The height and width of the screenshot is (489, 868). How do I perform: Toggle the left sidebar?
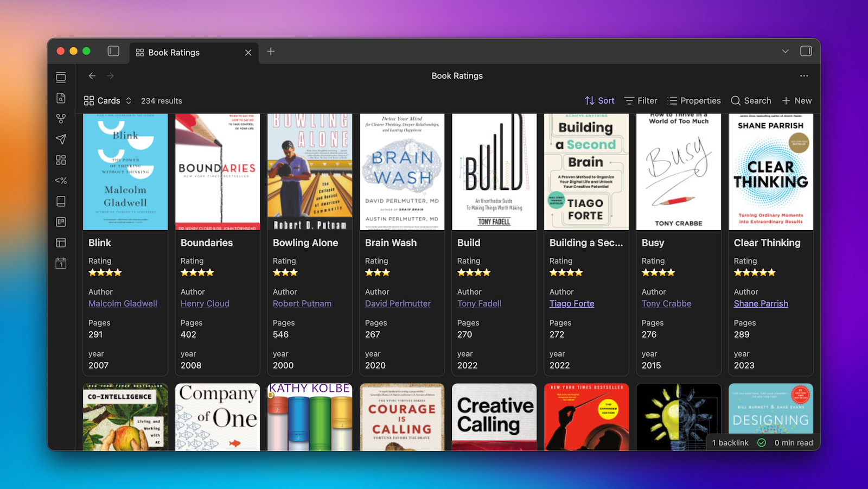coord(113,51)
